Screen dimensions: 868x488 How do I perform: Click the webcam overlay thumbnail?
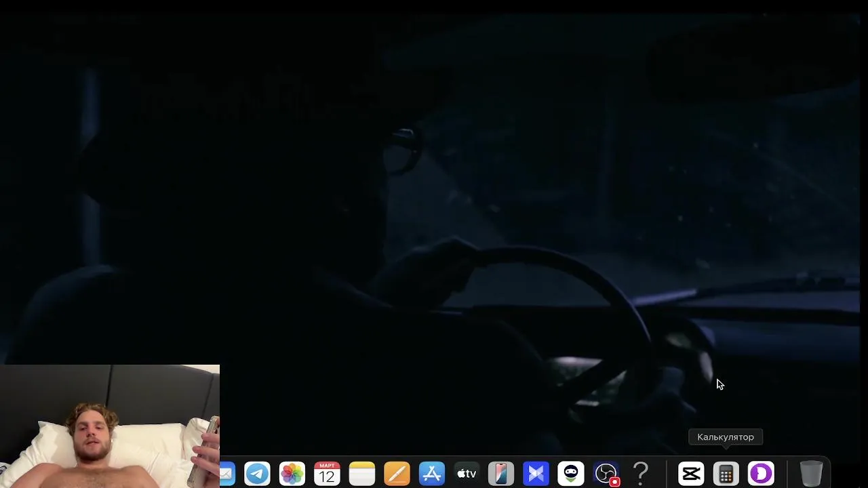110,426
